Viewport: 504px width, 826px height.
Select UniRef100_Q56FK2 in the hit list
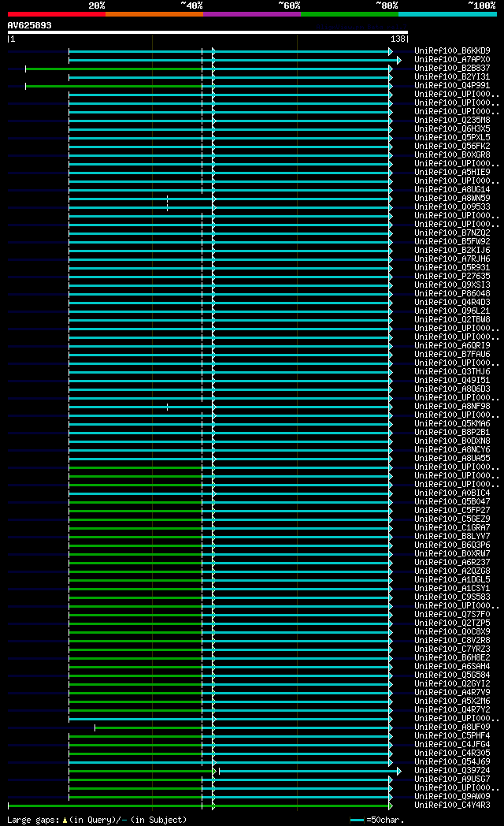tap(452, 147)
